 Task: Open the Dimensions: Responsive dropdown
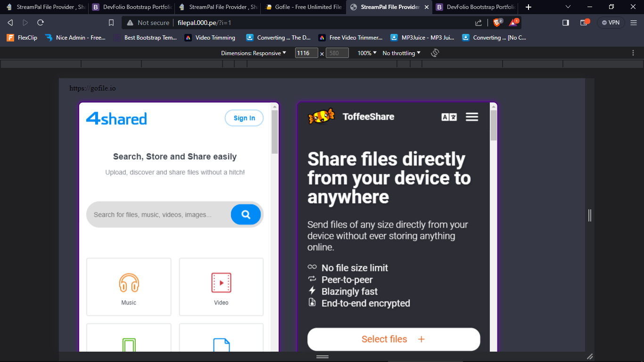tap(254, 53)
